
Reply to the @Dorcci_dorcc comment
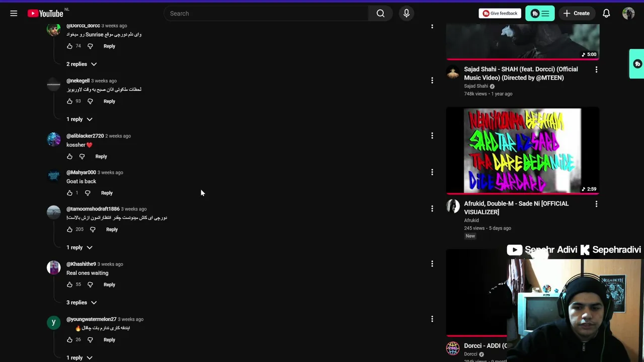tap(109, 46)
